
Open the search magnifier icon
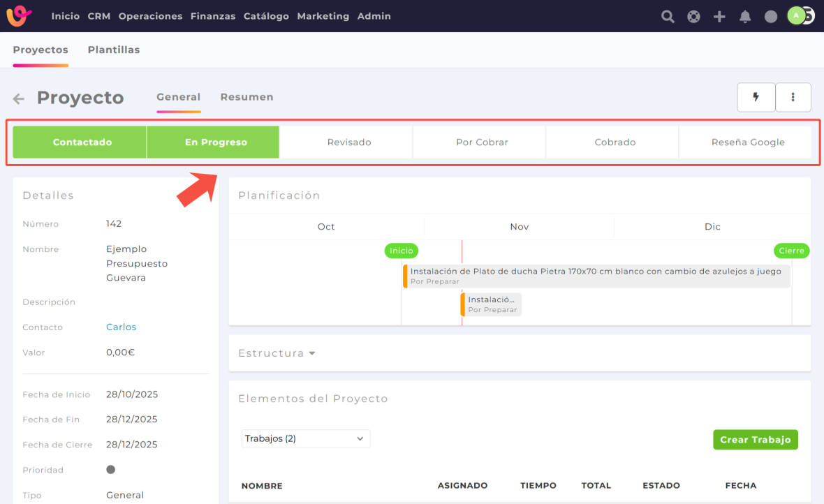[x=668, y=17]
